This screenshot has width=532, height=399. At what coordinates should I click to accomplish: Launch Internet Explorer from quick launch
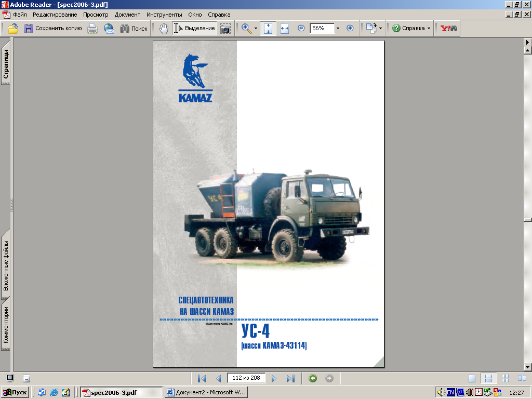[54, 393]
